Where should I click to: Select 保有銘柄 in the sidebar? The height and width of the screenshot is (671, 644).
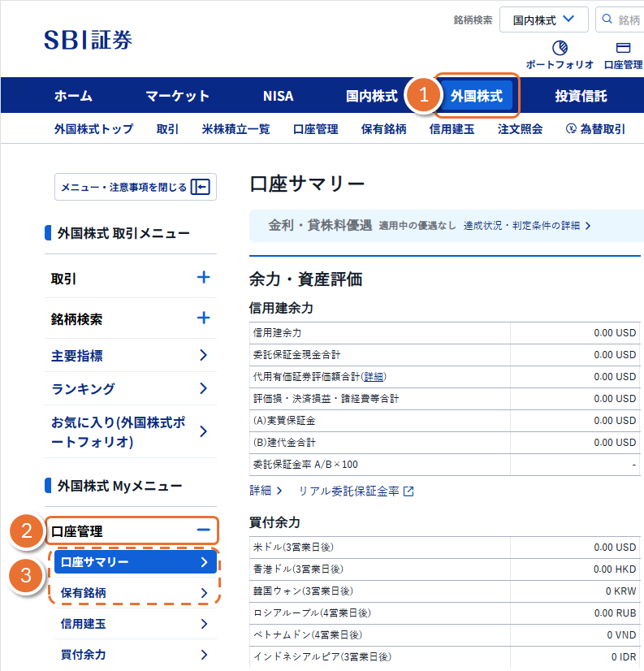134,593
